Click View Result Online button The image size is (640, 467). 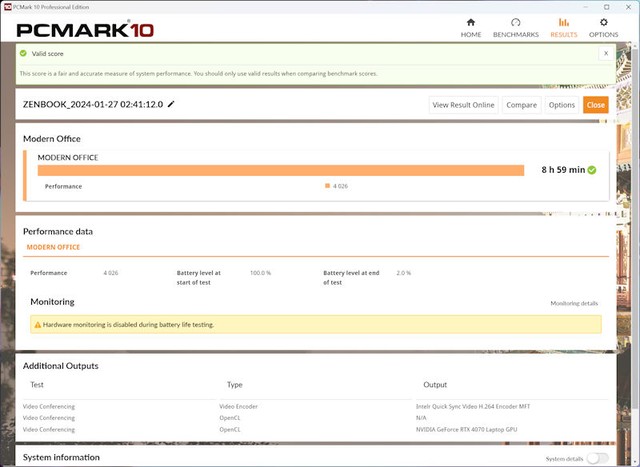463,105
